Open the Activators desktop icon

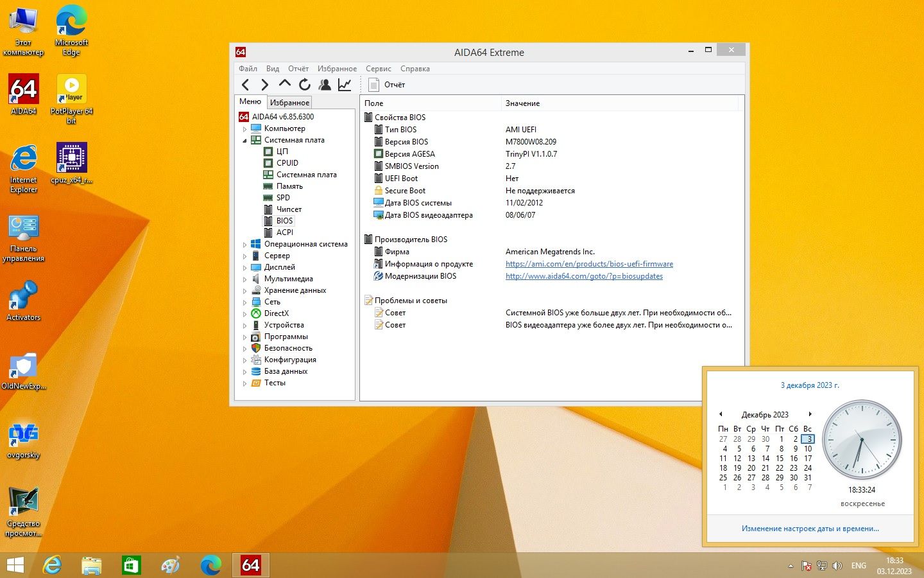tap(24, 301)
